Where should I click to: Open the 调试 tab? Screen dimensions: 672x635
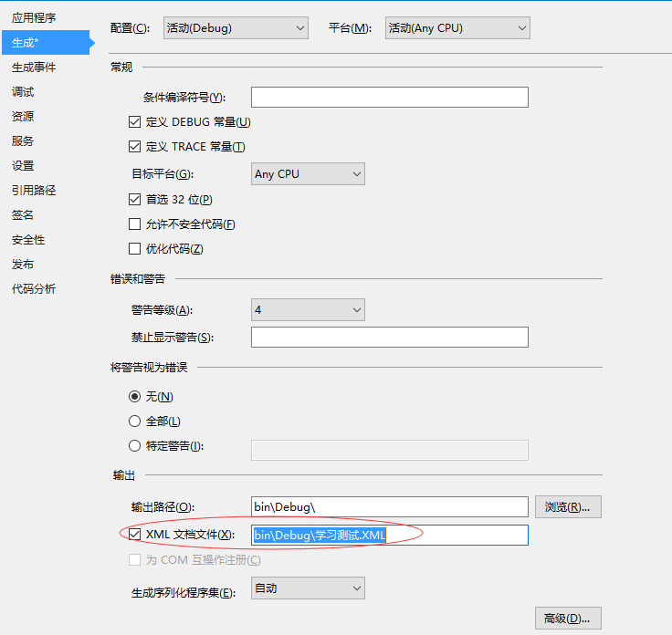[x=23, y=92]
